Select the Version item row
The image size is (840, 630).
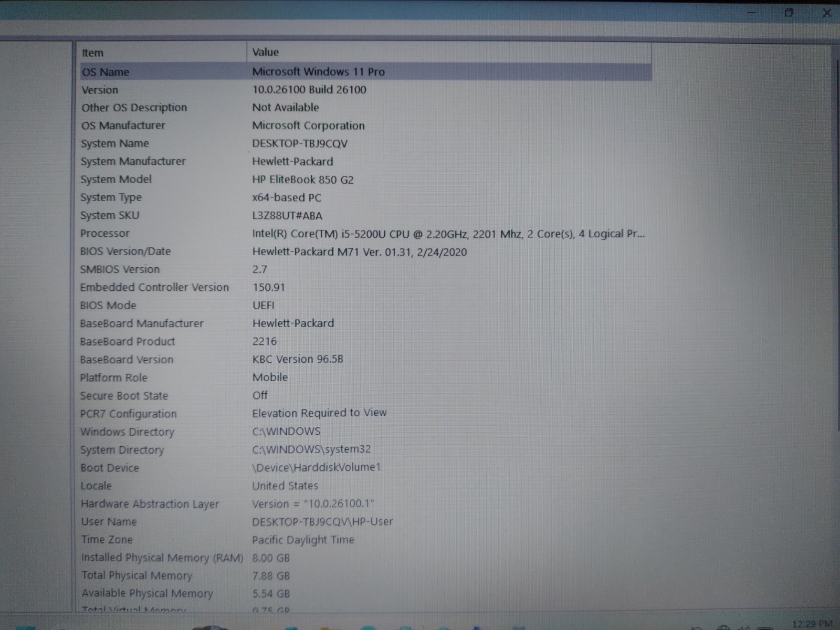[x=100, y=90]
